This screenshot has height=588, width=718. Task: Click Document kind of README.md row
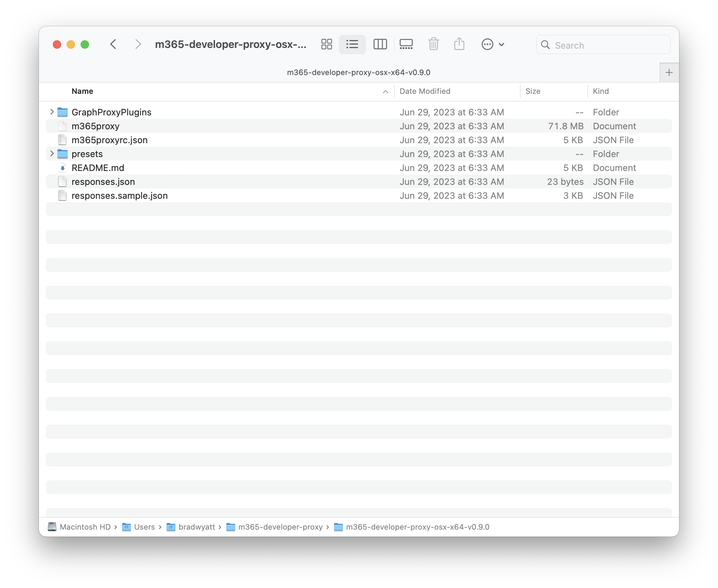[614, 168]
